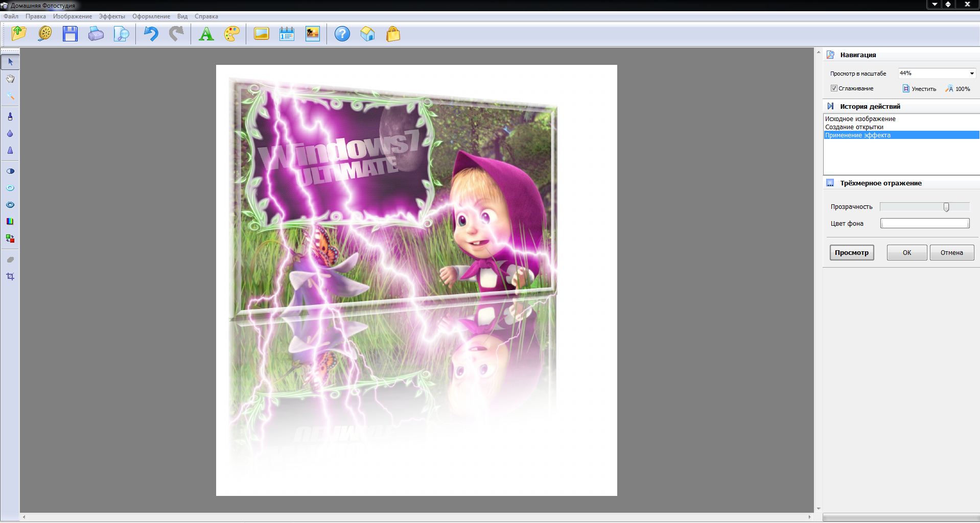Click Уместить to fit image
This screenshot has height=523, width=980.
tap(919, 89)
